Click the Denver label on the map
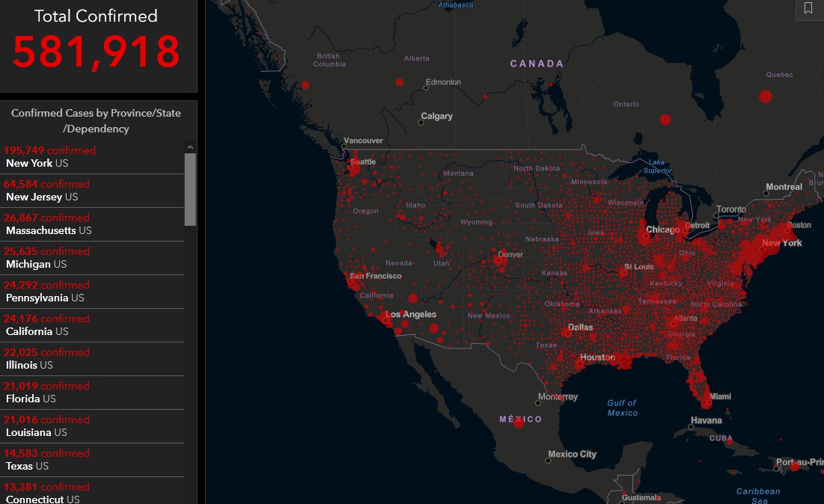Screen dimensions: 824x504 pyautogui.click(x=510, y=255)
